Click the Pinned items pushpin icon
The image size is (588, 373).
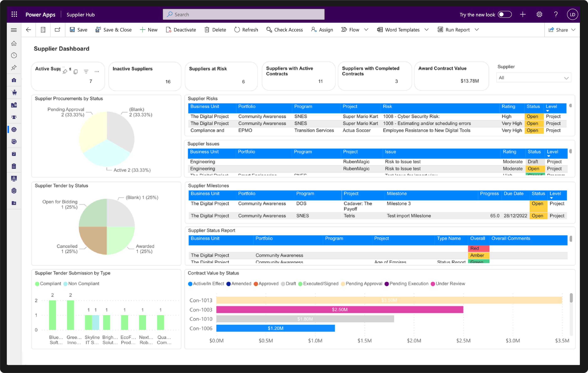click(x=14, y=68)
